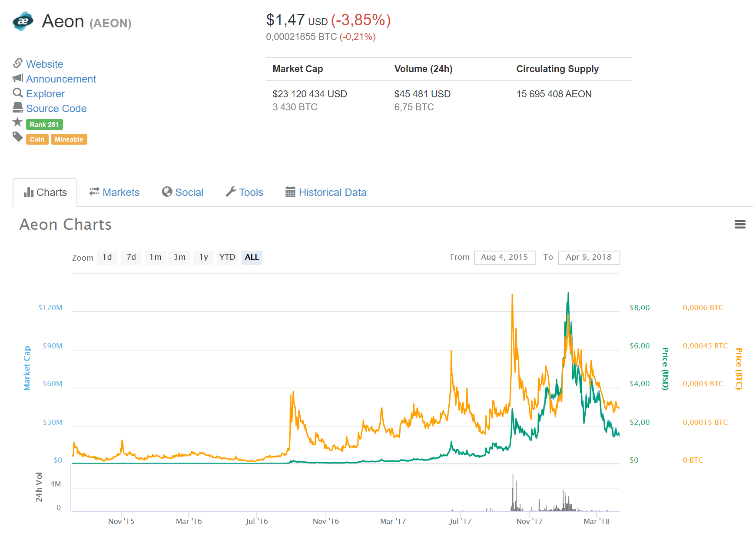Set chart zoom to 1d
The width and height of the screenshot is (756, 543).
coord(107,257)
